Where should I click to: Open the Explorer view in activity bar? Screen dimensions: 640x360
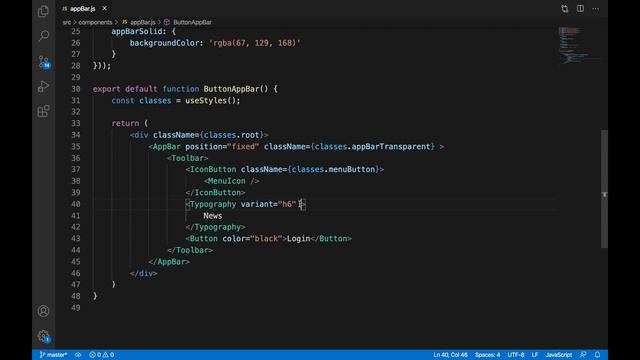pos(43,11)
